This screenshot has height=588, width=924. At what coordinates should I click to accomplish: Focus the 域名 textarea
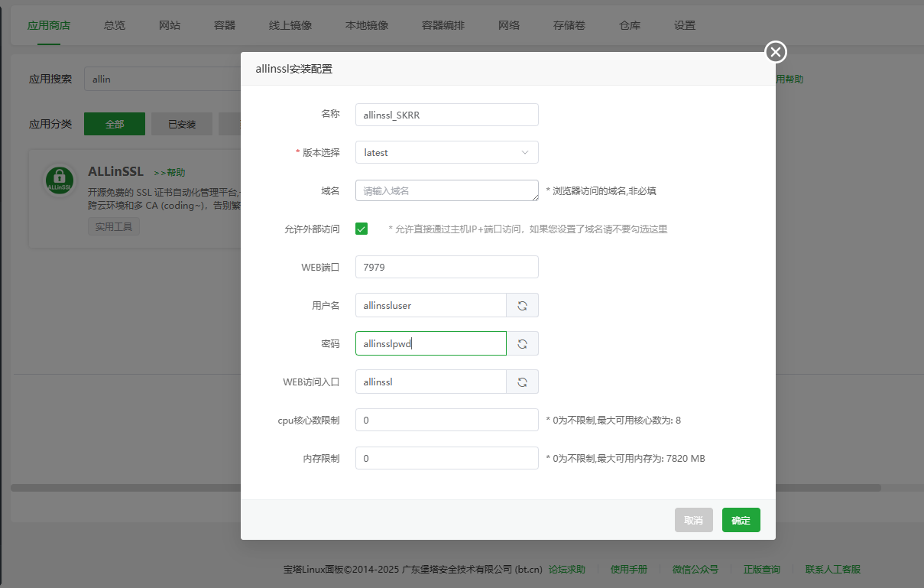point(447,190)
